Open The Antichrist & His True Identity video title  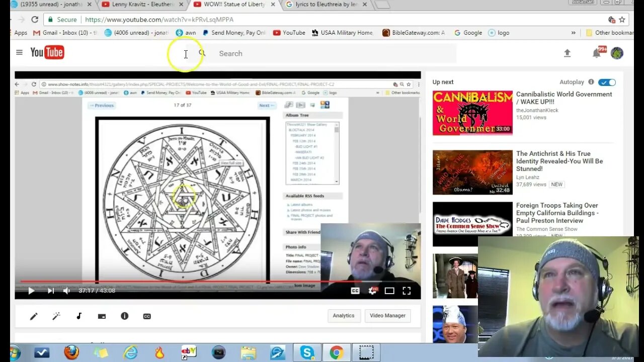pos(559,161)
